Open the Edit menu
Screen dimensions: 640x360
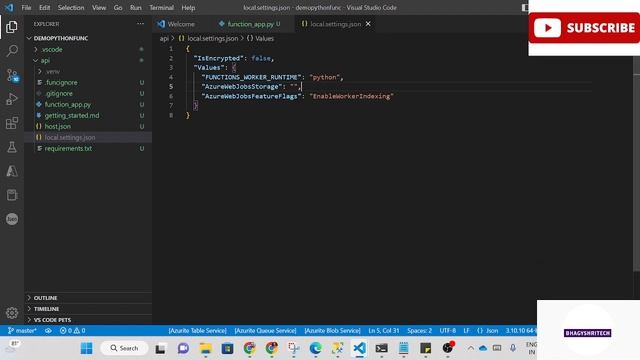44,7
